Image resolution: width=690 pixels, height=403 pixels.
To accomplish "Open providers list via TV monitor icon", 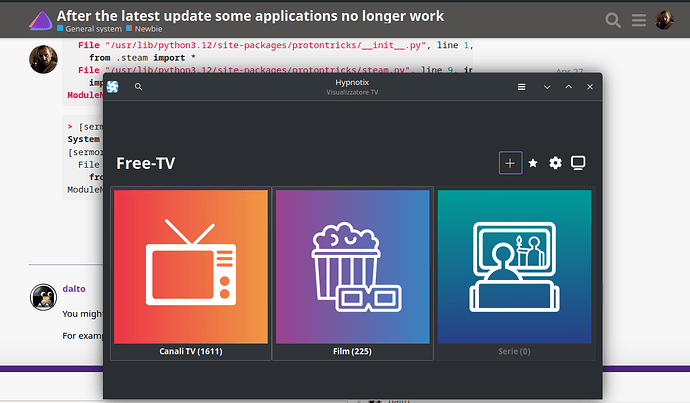I will click(x=578, y=163).
